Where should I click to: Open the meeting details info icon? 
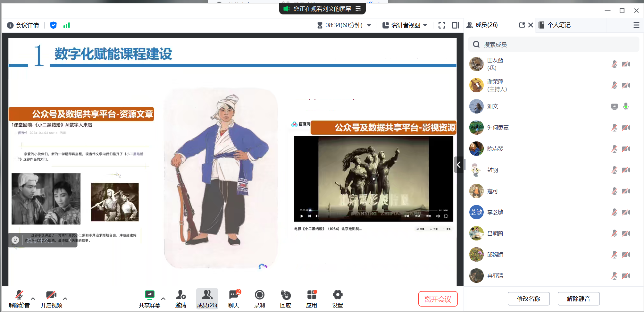click(10, 25)
